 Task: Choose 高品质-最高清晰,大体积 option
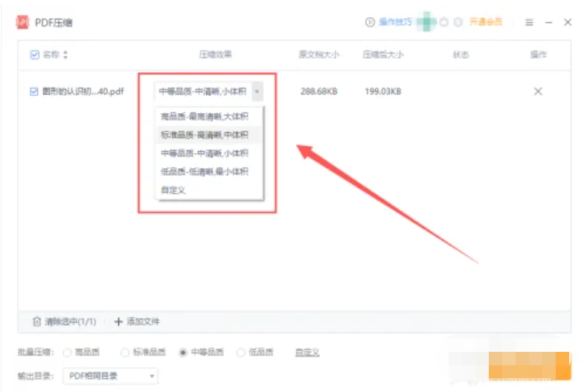204,116
